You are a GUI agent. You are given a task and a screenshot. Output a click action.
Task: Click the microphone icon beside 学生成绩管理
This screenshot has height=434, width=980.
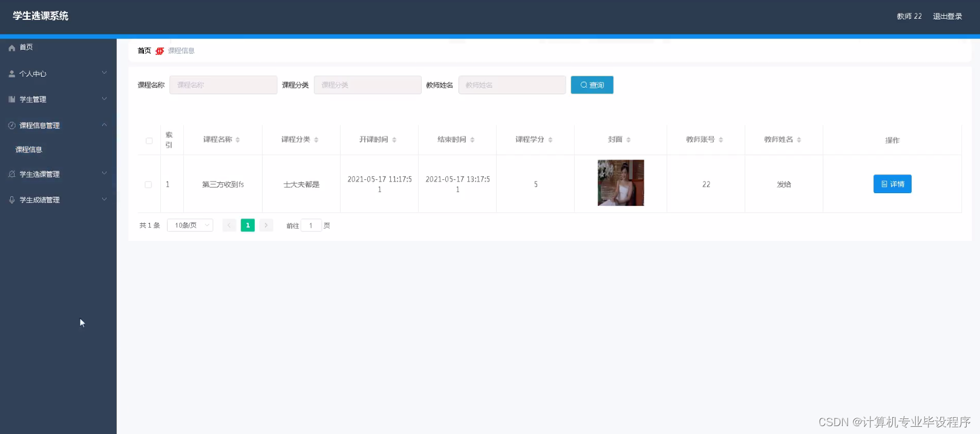click(x=11, y=200)
